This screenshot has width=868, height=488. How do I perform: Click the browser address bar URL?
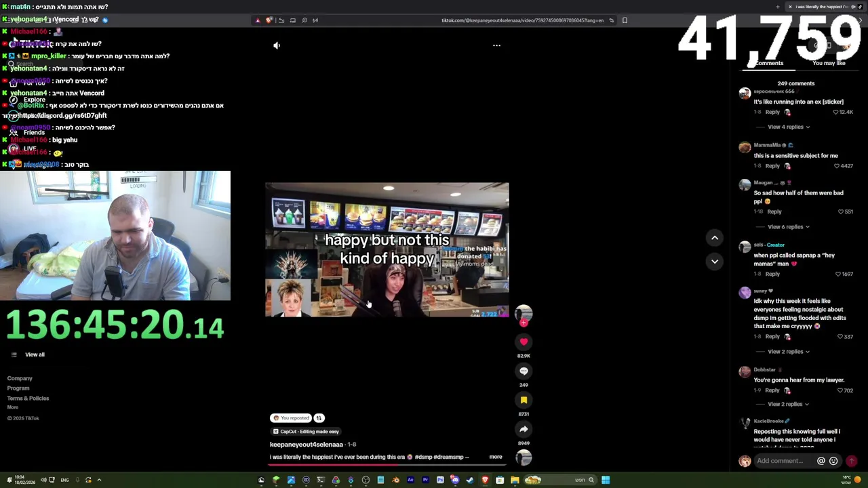point(522,20)
